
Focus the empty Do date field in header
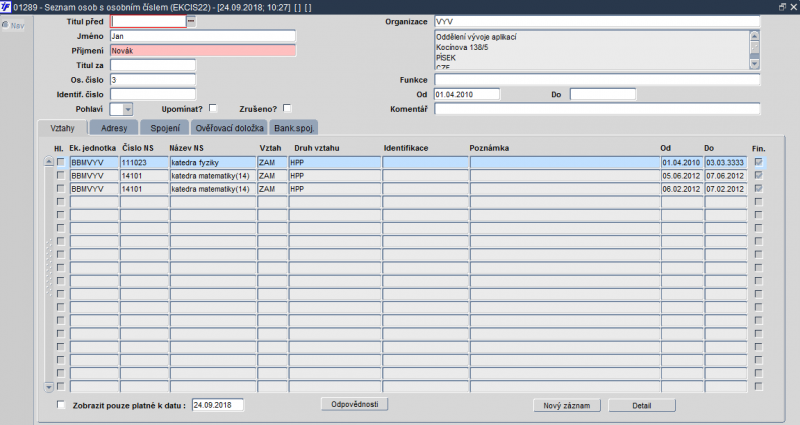point(603,94)
